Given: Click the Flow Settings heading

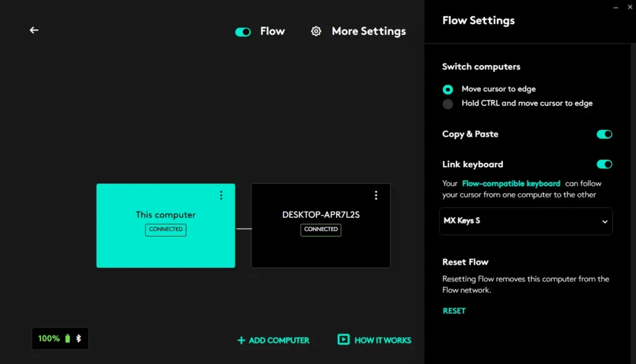Looking at the screenshot, I should (x=478, y=20).
